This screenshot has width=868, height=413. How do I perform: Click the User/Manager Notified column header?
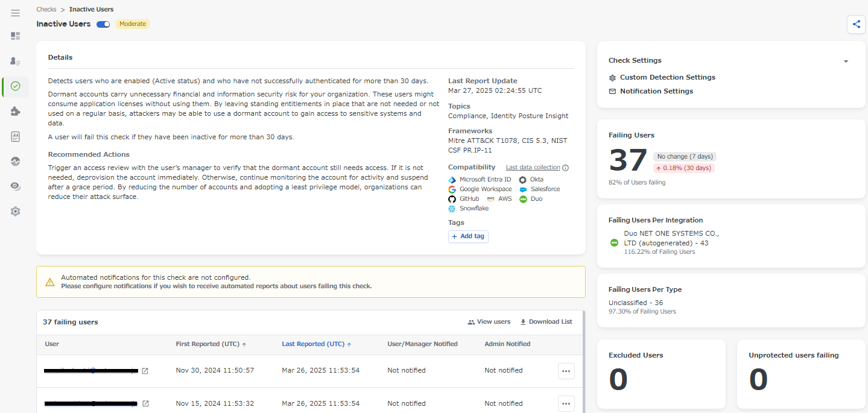pyautogui.click(x=422, y=344)
